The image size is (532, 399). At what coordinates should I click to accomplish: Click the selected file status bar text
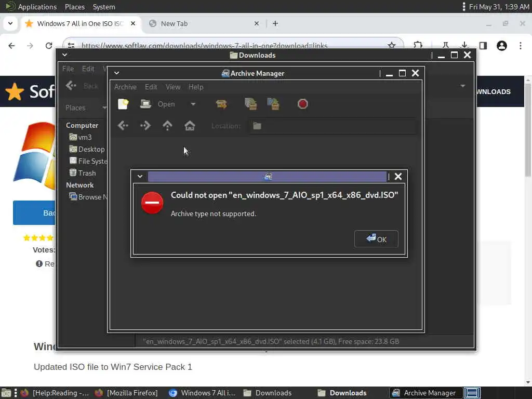pos(271,341)
